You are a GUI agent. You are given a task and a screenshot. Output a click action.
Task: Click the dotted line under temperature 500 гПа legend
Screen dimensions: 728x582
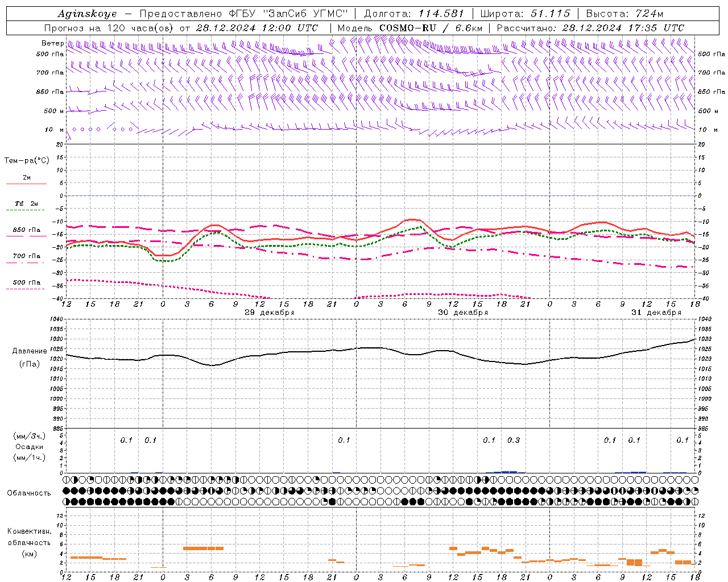(26, 289)
